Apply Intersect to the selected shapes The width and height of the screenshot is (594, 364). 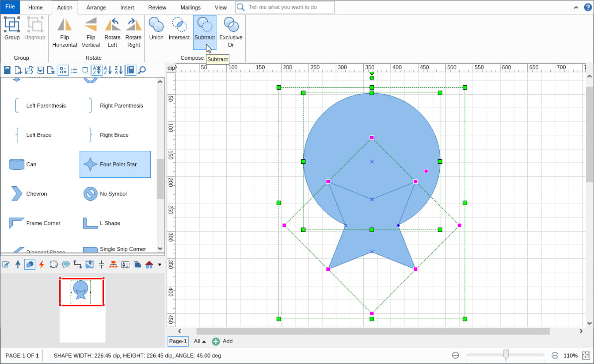pos(179,31)
